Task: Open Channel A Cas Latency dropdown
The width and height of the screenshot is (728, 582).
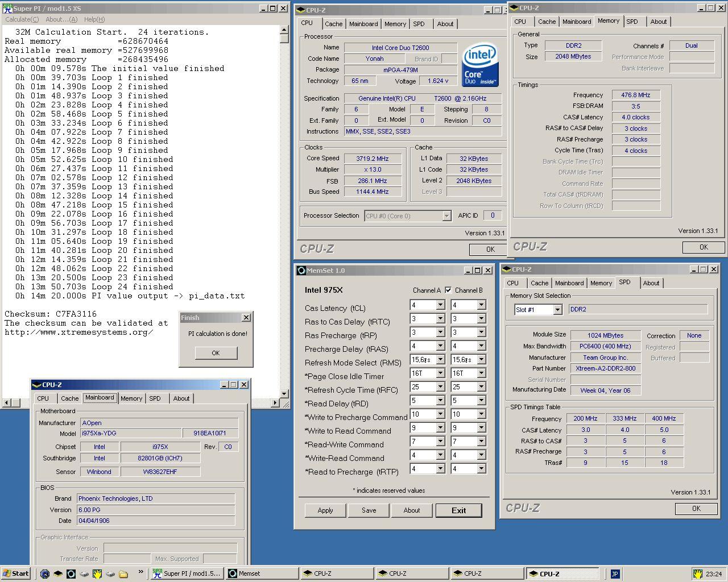Action: pyautogui.click(x=440, y=305)
